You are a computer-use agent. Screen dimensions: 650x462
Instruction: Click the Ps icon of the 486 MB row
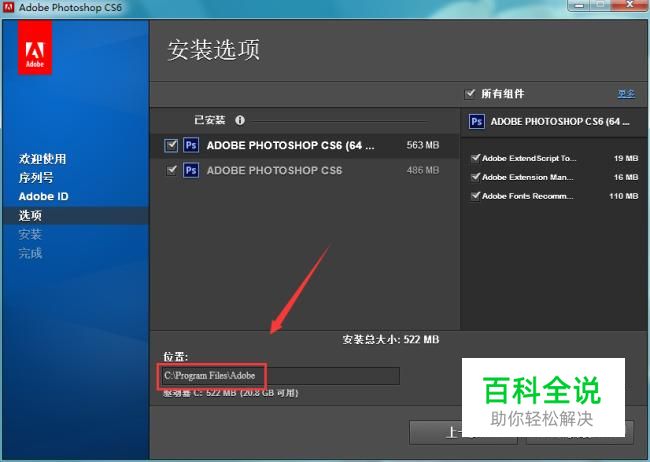pos(191,170)
